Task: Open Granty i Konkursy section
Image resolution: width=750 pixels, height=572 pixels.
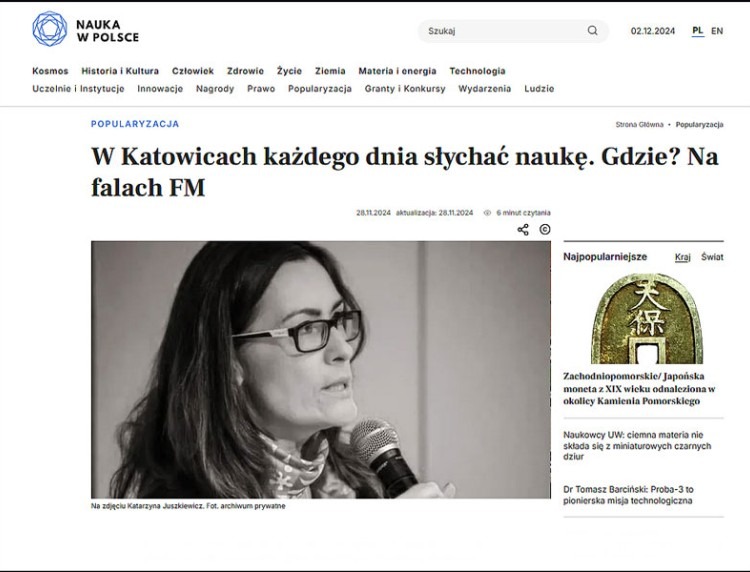Action: (x=405, y=88)
